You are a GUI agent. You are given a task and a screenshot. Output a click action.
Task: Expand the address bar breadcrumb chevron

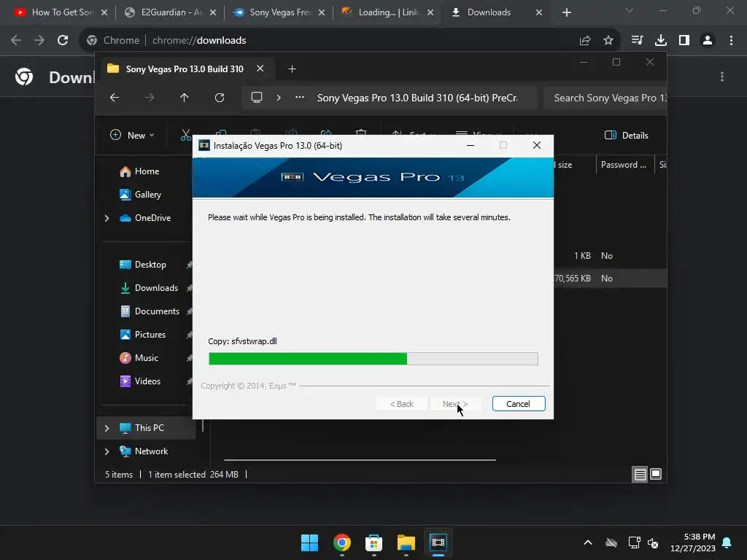click(279, 98)
